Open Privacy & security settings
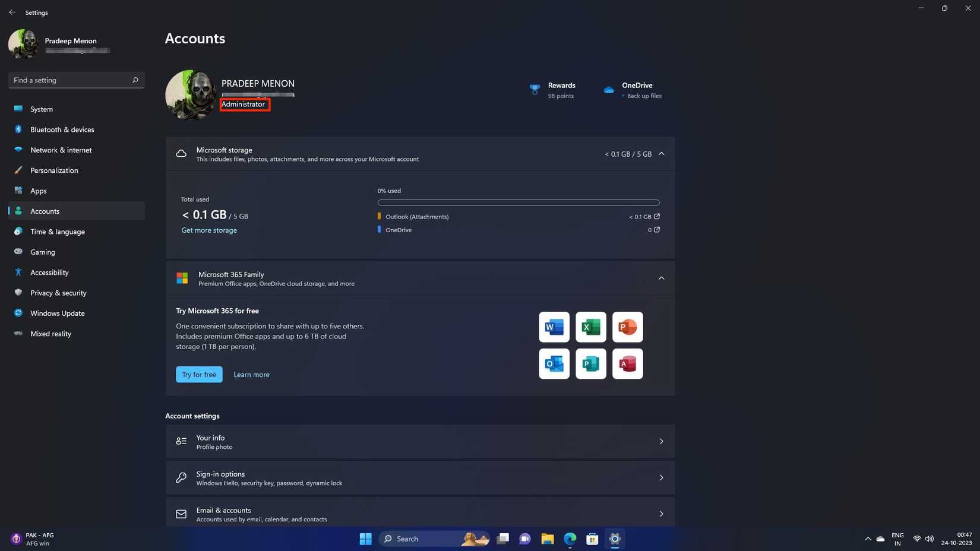 [x=76, y=293]
